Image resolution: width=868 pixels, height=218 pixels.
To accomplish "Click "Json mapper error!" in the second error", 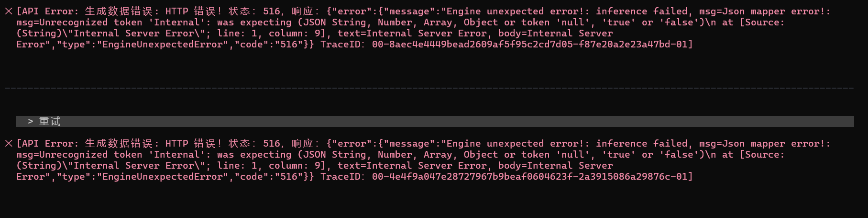I will point(775,144).
